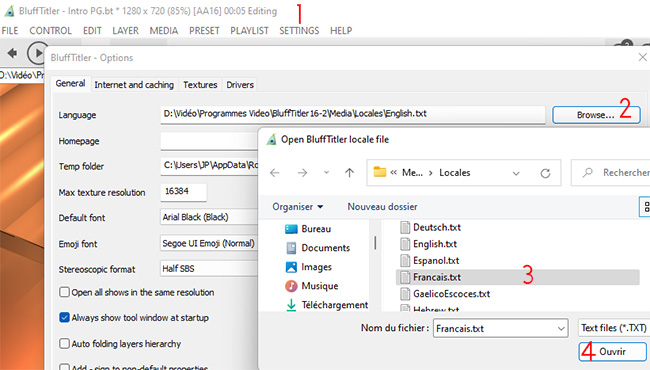Image resolution: width=650 pixels, height=370 pixels.
Task: Select Images in the navigation pane
Action: click(x=308, y=267)
